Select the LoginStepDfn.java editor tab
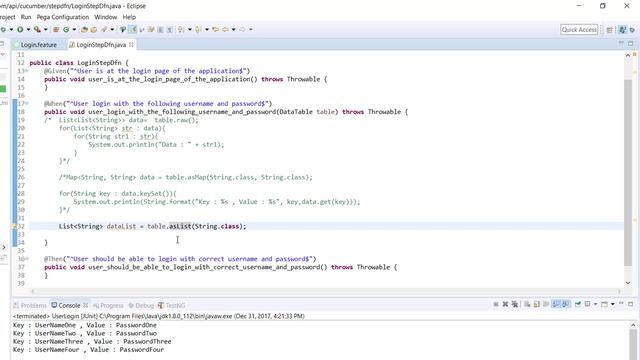640x360 pixels. (x=98, y=45)
